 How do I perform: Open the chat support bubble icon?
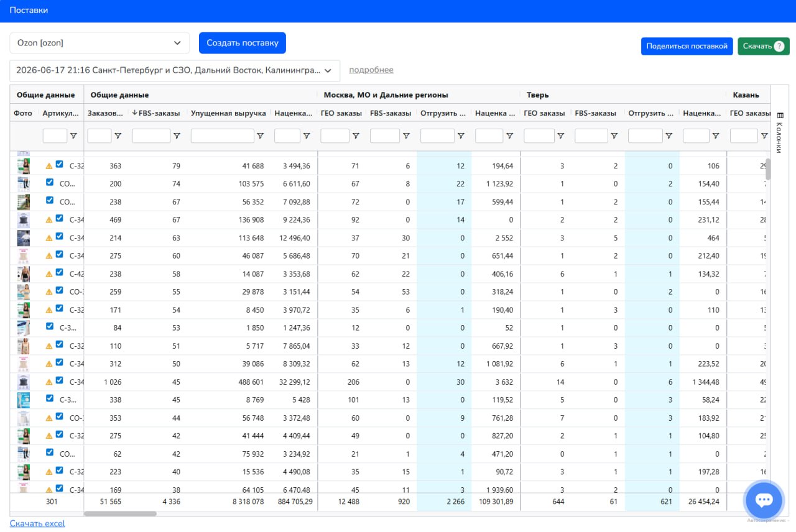click(764, 500)
